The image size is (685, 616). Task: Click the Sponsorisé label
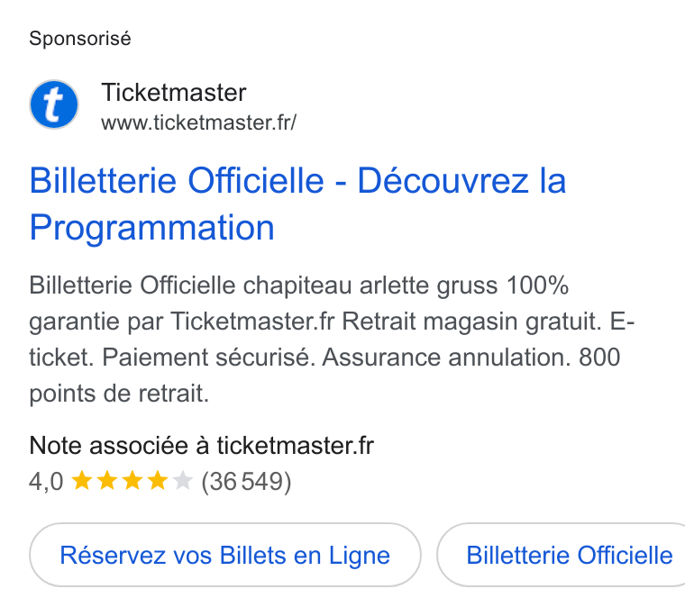tap(80, 39)
